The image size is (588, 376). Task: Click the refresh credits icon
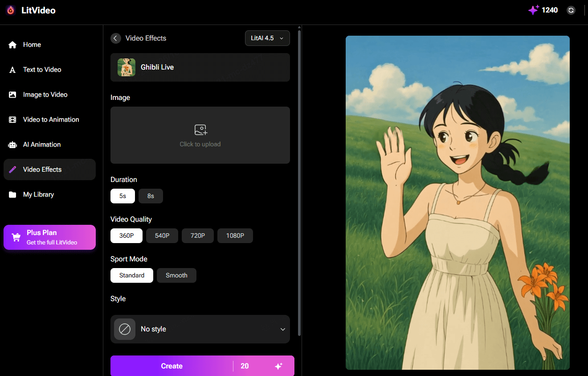pos(571,10)
